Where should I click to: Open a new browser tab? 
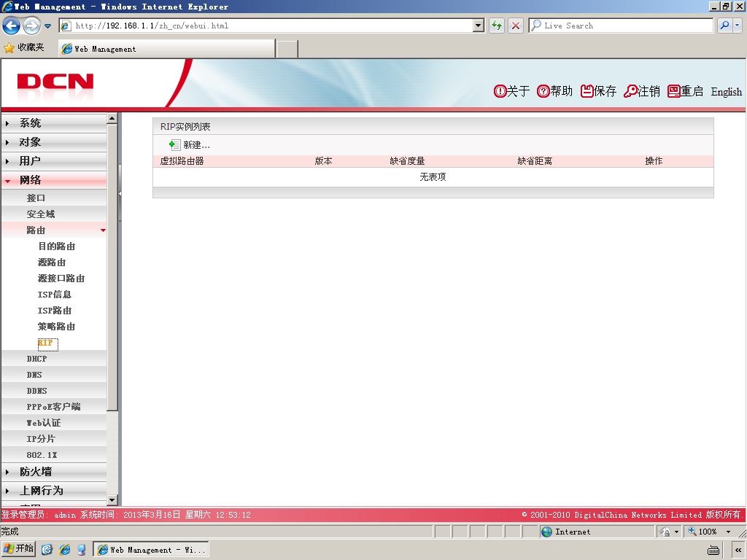287,49
